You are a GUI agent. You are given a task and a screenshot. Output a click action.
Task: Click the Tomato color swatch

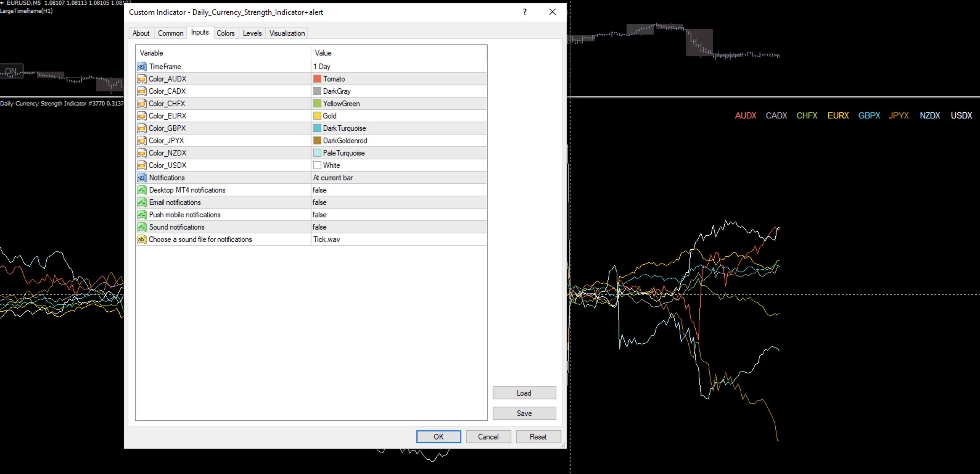[317, 79]
